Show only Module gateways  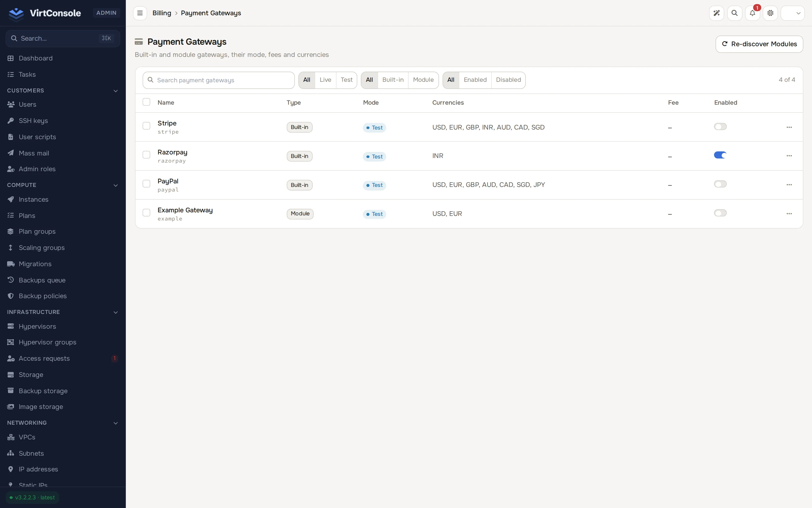tap(423, 80)
